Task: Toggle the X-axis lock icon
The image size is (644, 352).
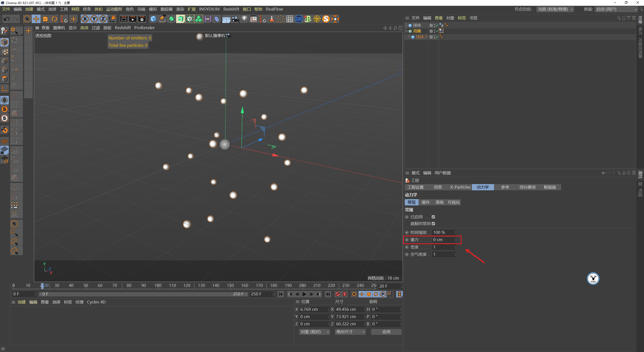Action: pos(85,19)
